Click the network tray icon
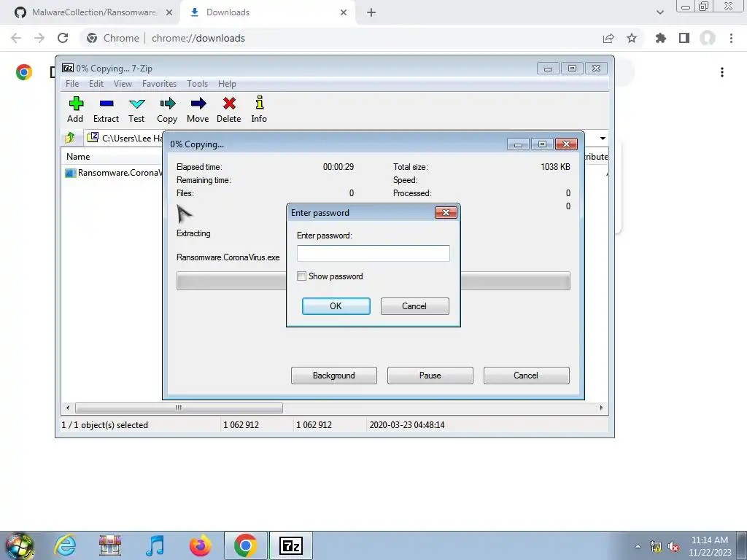The image size is (747, 560). pyautogui.click(x=656, y=547)
